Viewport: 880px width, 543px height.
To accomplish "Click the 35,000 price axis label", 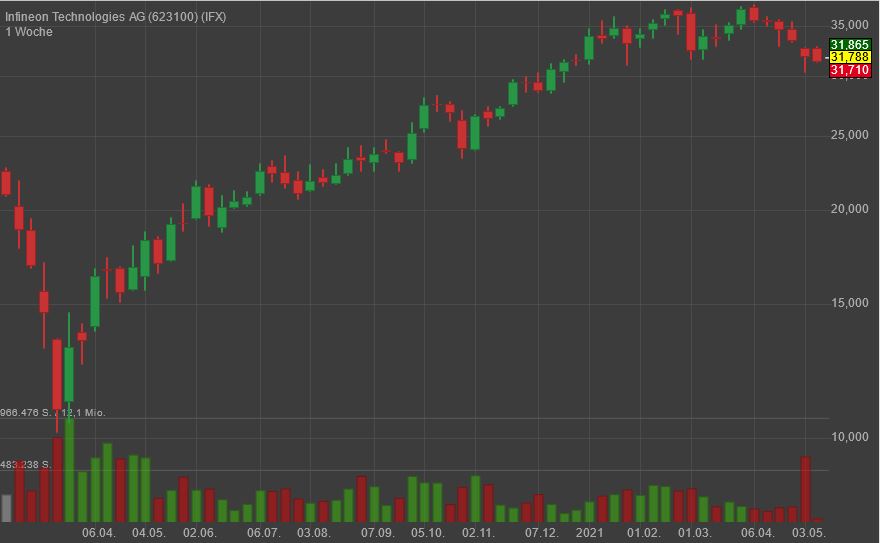I will (x=849, y=25).
